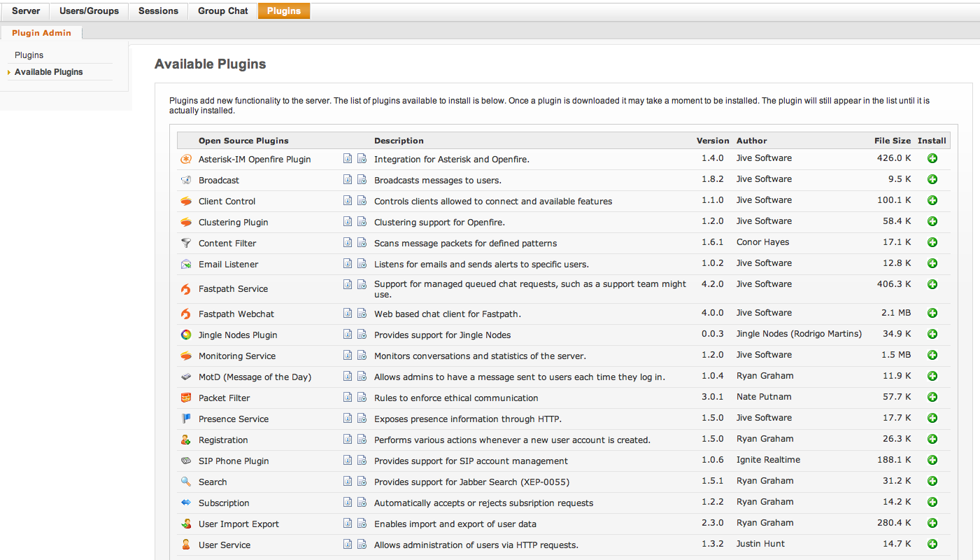Open readme icon for Presence Service
Image resolution: width=980 pixels, height=560 pixels.
(348, 419)
